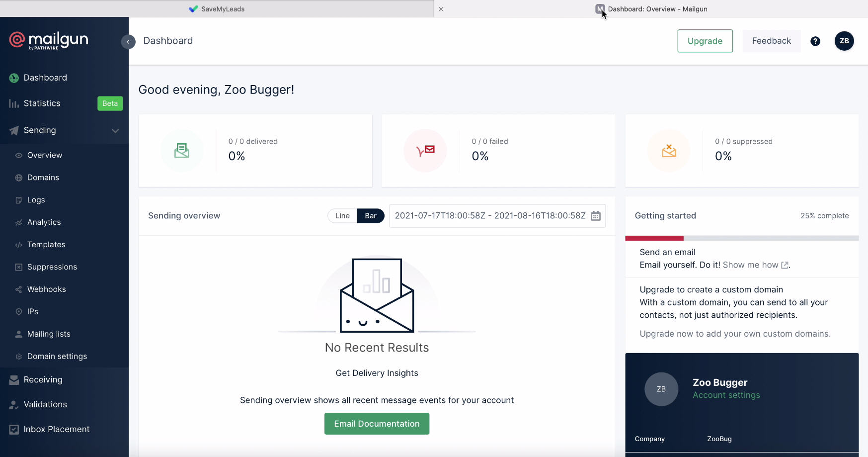Click Upgrade now to add custom domains
The height and width of the screenshot is (457, 868).
pos(735,334)
